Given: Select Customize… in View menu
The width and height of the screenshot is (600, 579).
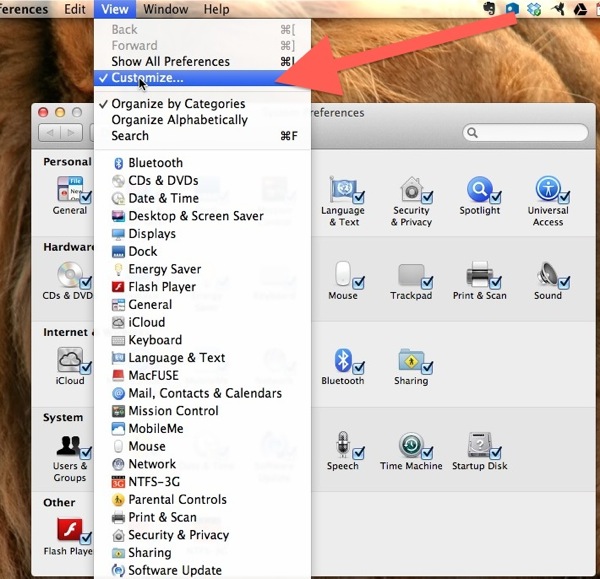Looking at the screenshot, I should click(202, 78).
